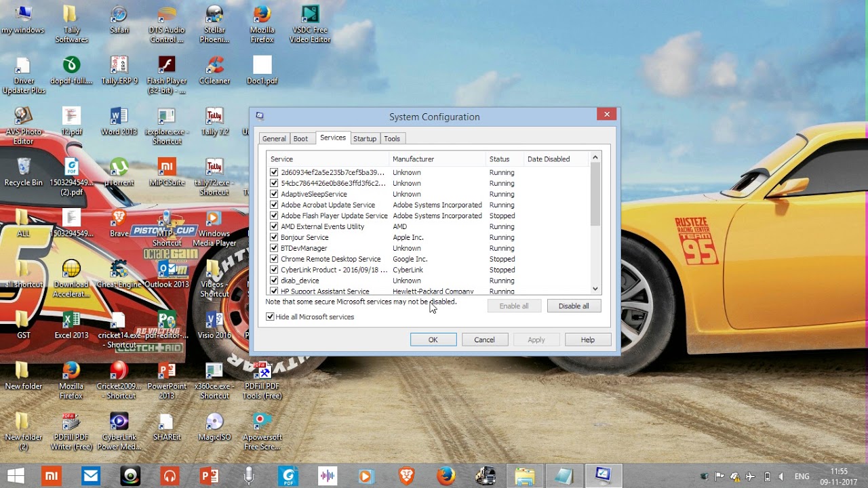Toggle AMD External Events Utility checkbox
Screen dimensions: 868x488
274,226
